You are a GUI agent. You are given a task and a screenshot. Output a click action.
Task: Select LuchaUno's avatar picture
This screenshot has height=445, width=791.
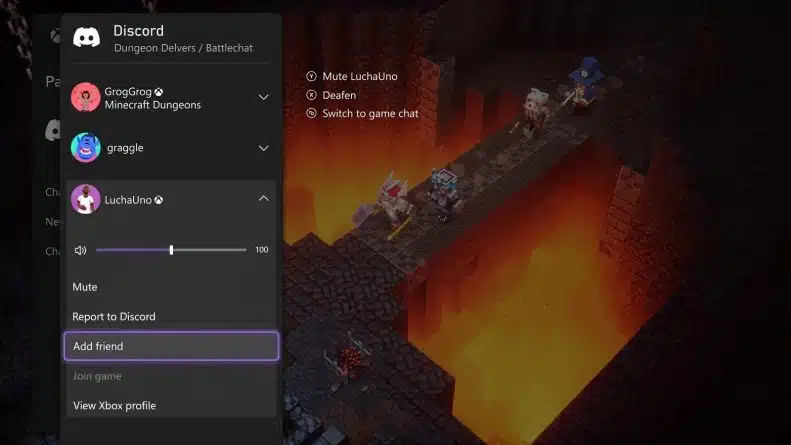(85, 199)
